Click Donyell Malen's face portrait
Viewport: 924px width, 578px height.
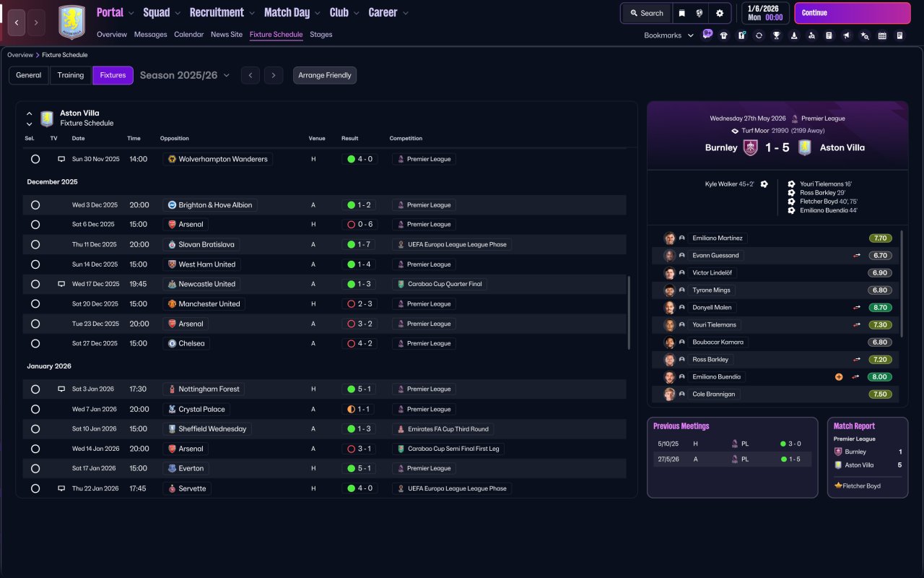(670, 307)
